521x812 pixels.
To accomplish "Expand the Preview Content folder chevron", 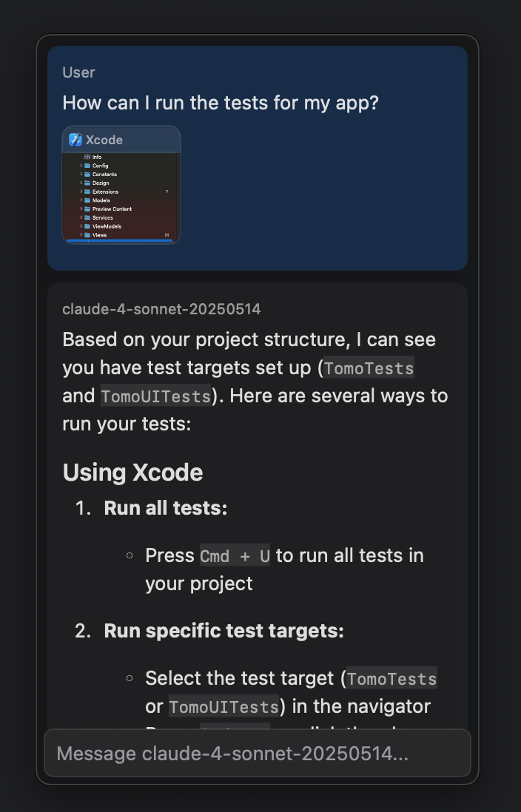I will click(x=81, y=209).
